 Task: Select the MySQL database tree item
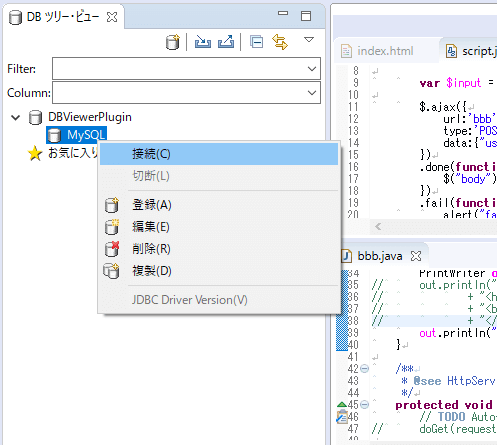77,135
